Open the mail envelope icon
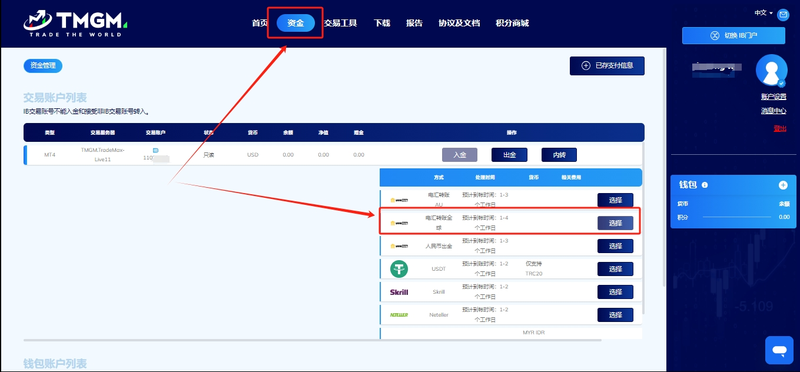Image resolution: width=800 pixels, height=372 pixels. [783, 15]
